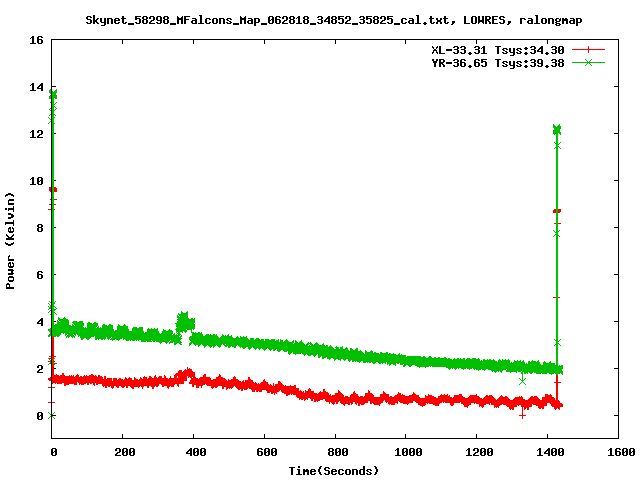Click the y-axis tick label 14
Viewport: 640px width, 480px height.
click(36, 87)
